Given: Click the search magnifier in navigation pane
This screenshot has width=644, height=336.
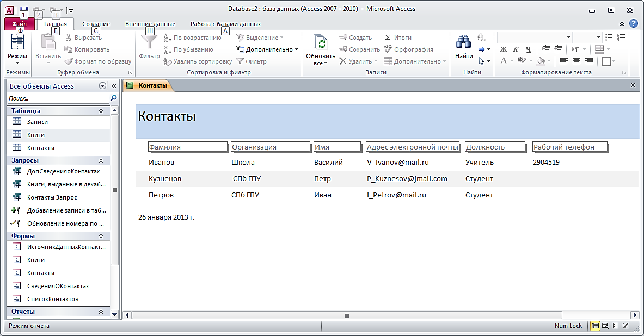Looking at the screenshot, I should click(x=114, y=98).
